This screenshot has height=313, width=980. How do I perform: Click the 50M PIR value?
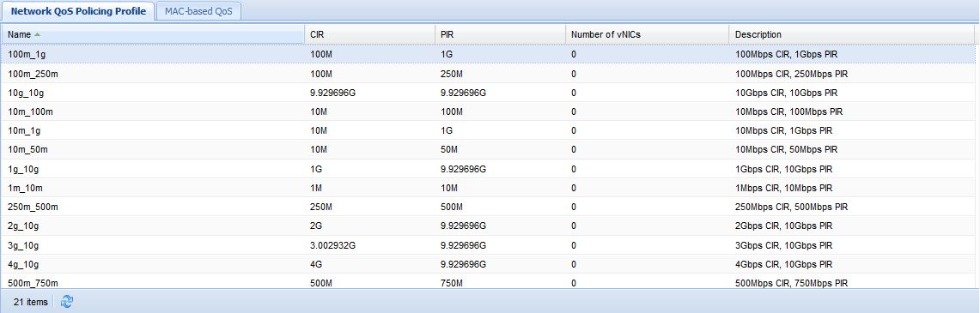(x=448, y=150)
